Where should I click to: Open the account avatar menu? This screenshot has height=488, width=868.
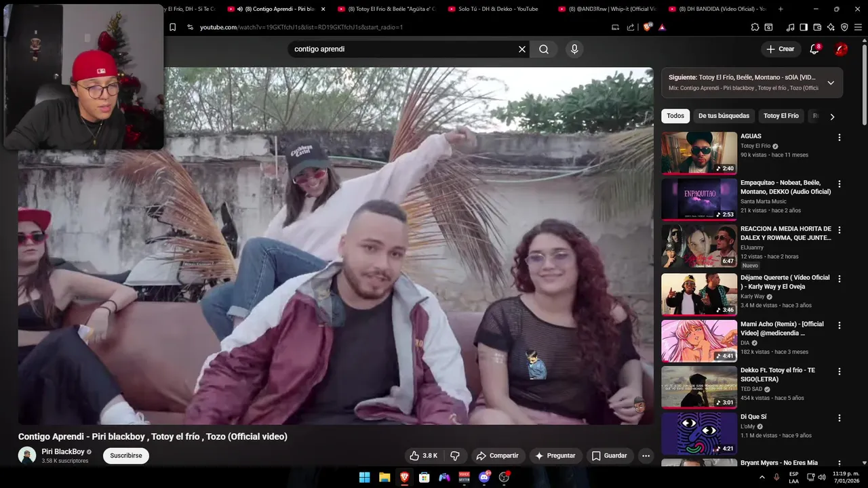[x=841, y=49]
